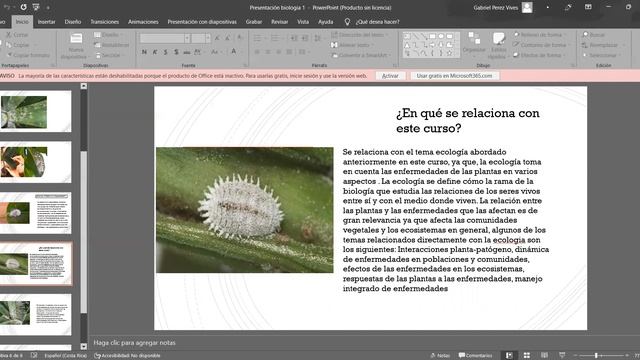Click the Cortar scissors icon
Screen dimensions: 640x360
click(9, 35)
